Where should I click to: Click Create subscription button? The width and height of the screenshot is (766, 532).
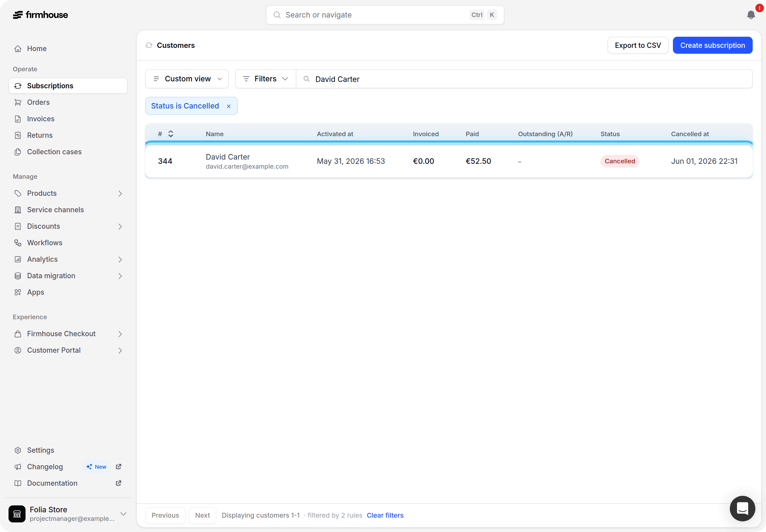[x=712, y=45]
